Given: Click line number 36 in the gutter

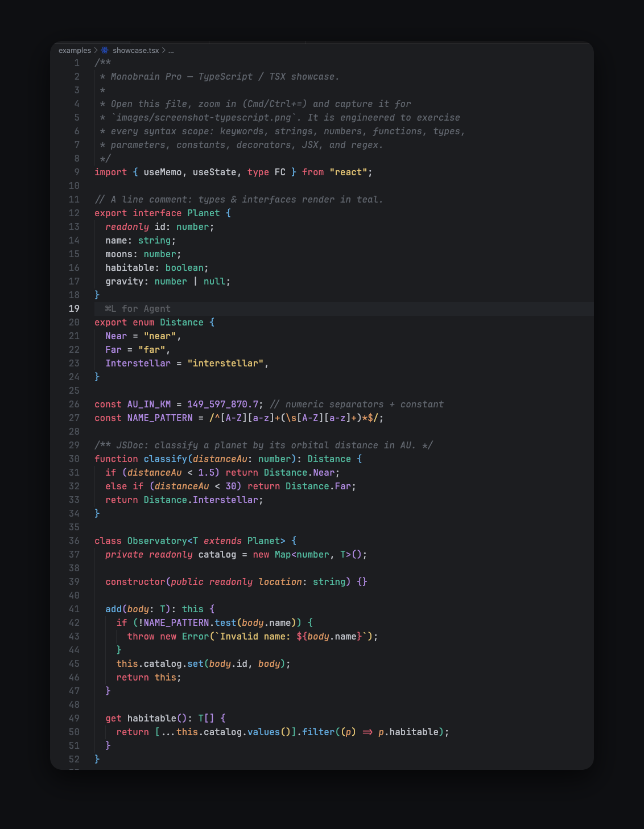Looking at the screenshot, I should point(74,541).
